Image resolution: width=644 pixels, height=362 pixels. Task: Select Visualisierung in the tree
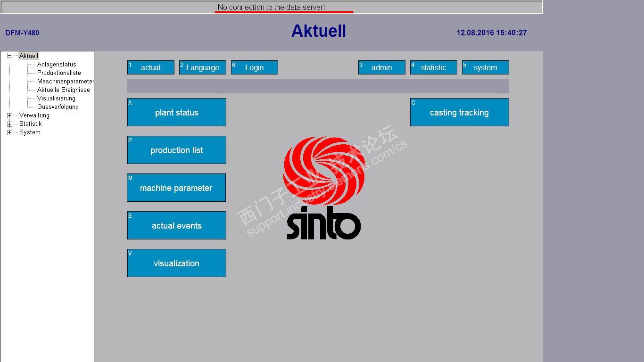coord(56,99)
